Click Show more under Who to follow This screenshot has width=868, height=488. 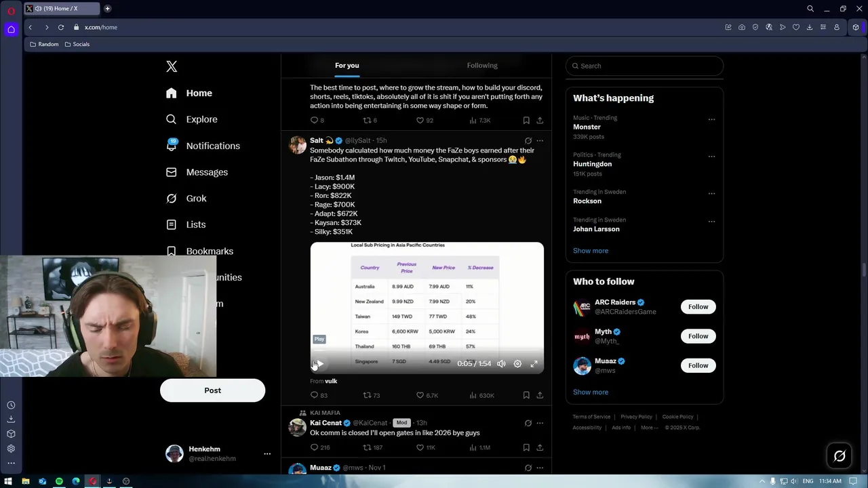tap(591, 392)
